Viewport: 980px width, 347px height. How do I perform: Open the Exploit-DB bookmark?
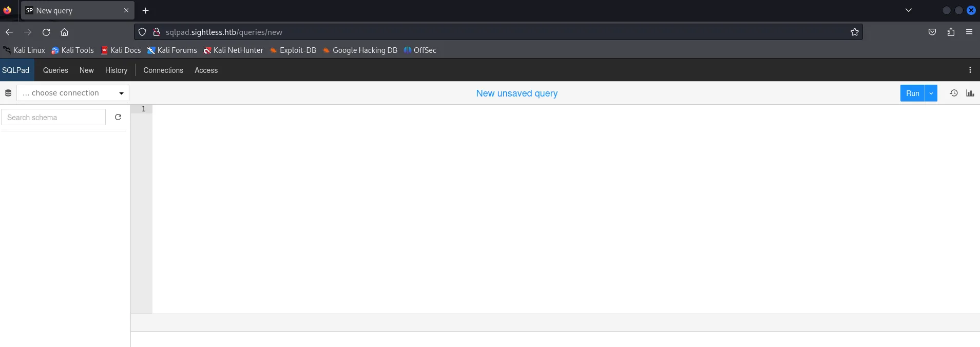tap(293, 50)
